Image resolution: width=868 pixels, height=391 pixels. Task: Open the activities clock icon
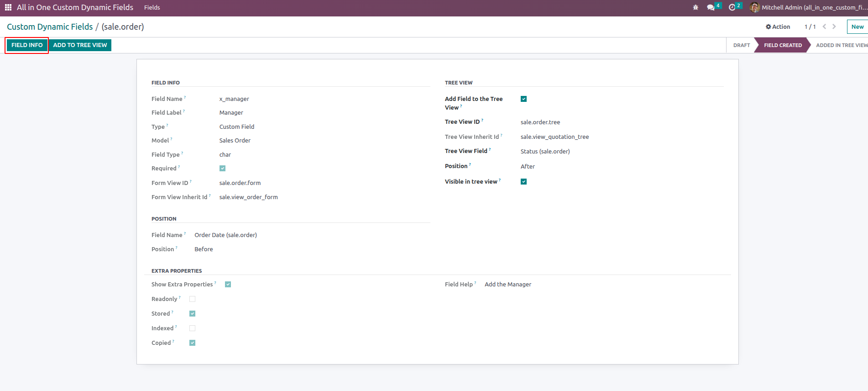(732, 7)
